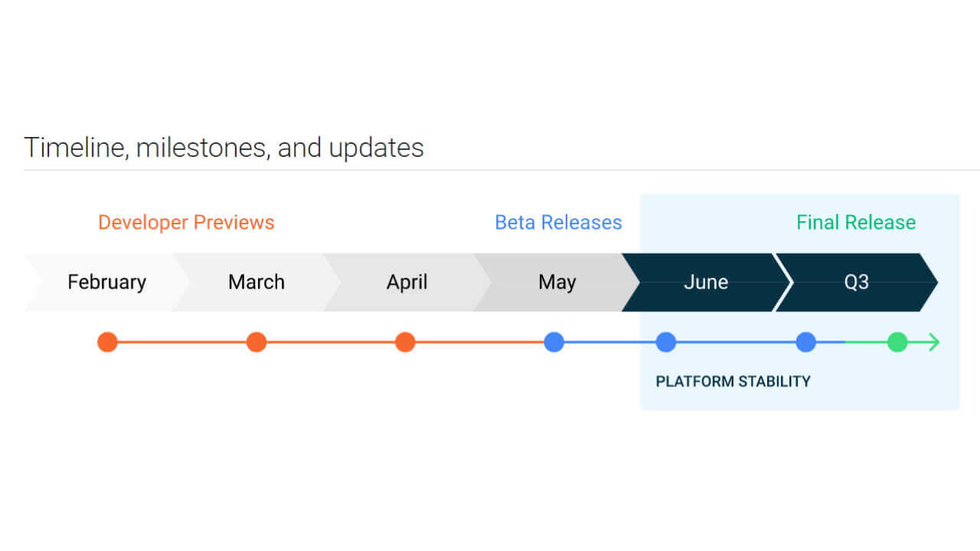The width and height of the screenshot is (980, 551).
Task: Click the blue milestone dot under May
Action: [554, 342]
